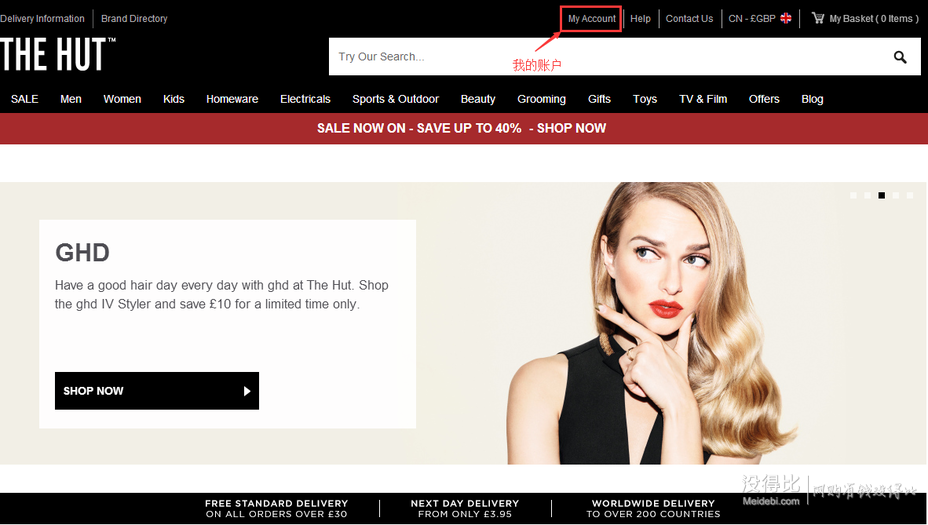Viewport: 928px width, 525px height.
Task: Click the Sale Now On red banner
Action: [462, 128]
